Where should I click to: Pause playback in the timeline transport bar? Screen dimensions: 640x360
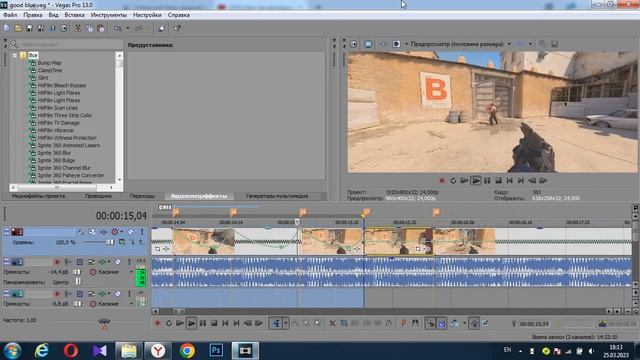(x=203, y=323)
